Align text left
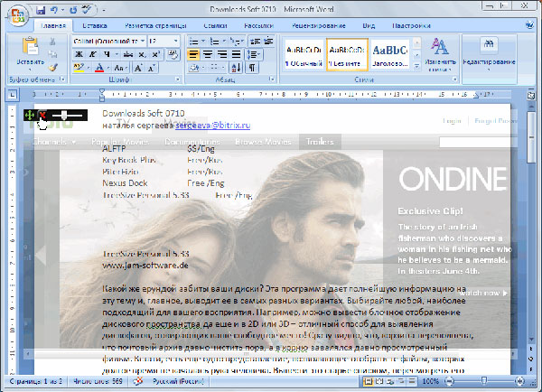Screen dimensions: 542x392 (193, 54)
